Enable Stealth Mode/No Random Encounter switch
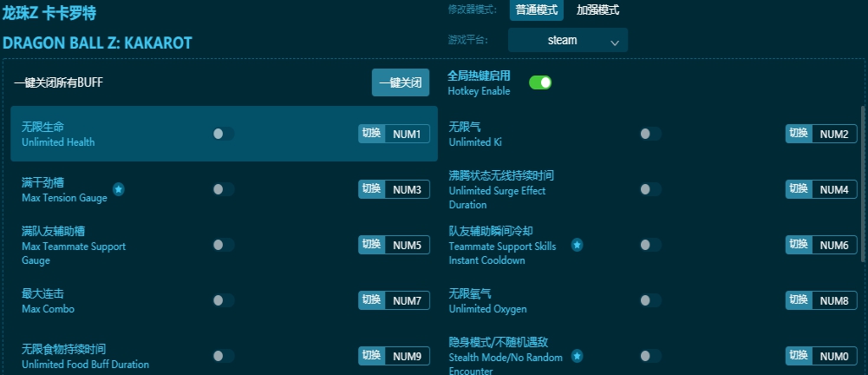This screenshot has height=375, width=868. (650, 356)
